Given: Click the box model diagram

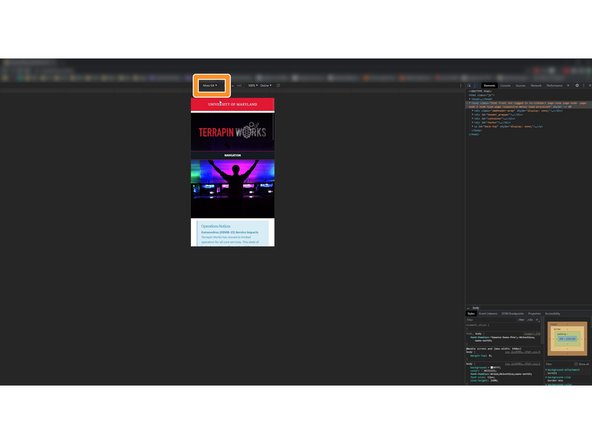Looking at the screenshot, I should pos(567,339).
